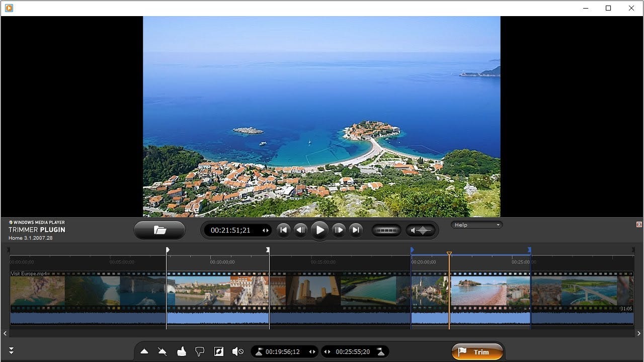Image resolution: width=644 pixels, height=362 pixels.
Task: Click the video preview image
Action: pos(321,117)
